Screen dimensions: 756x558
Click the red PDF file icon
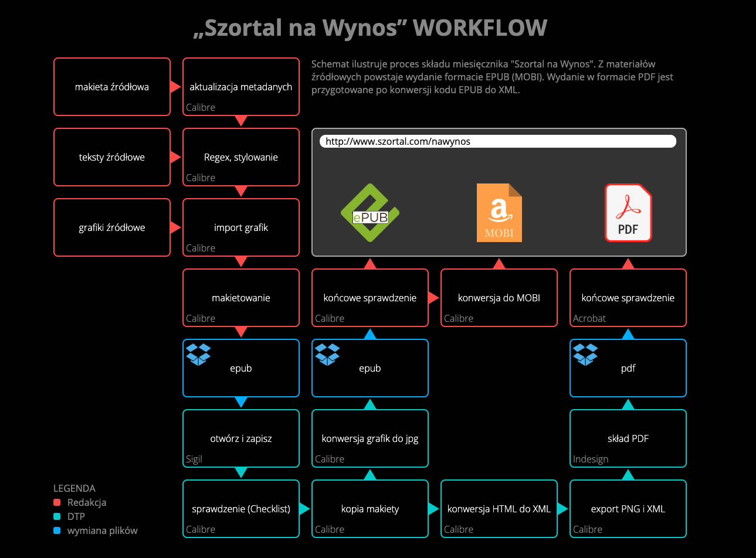point(628,213)
